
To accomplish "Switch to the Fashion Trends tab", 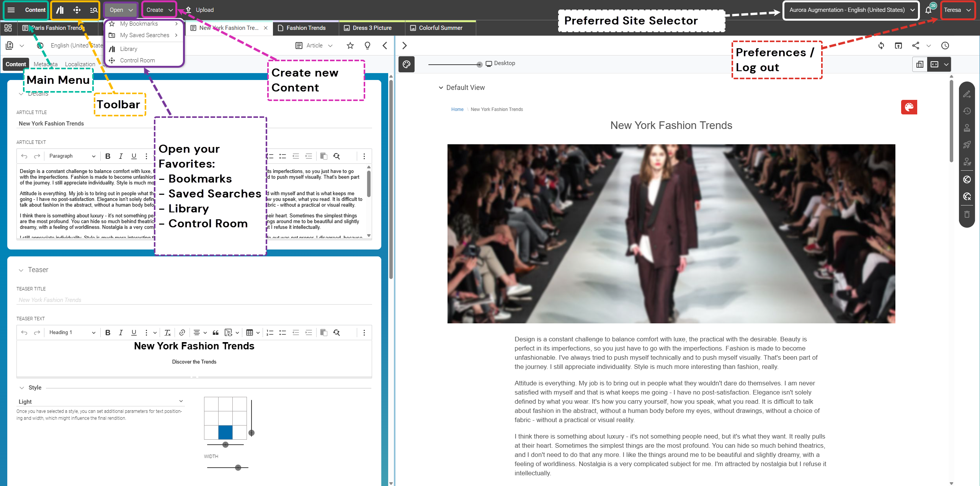I will pos(305,28).
